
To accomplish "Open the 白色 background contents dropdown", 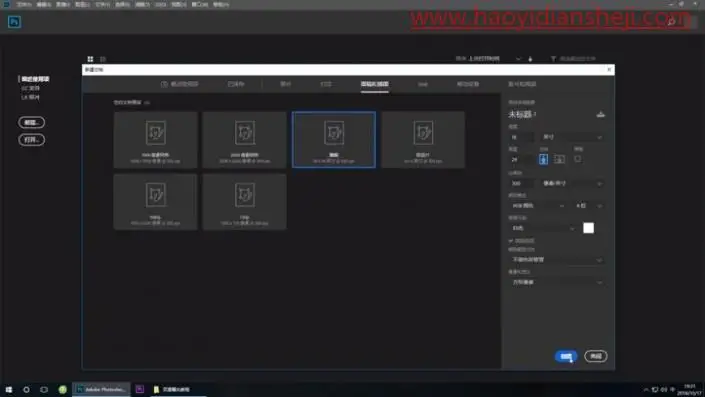I will tap(543, 228).
